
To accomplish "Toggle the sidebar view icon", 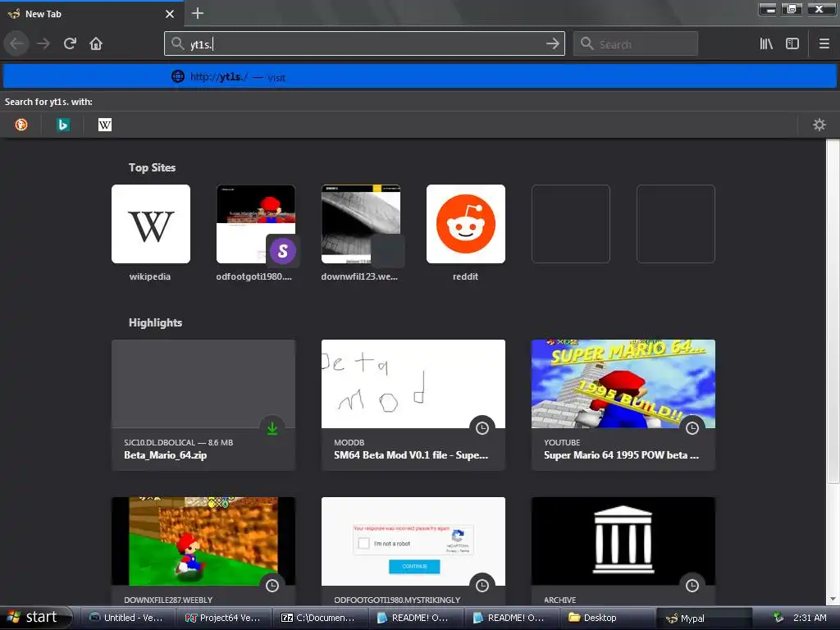I will [792, 43].
